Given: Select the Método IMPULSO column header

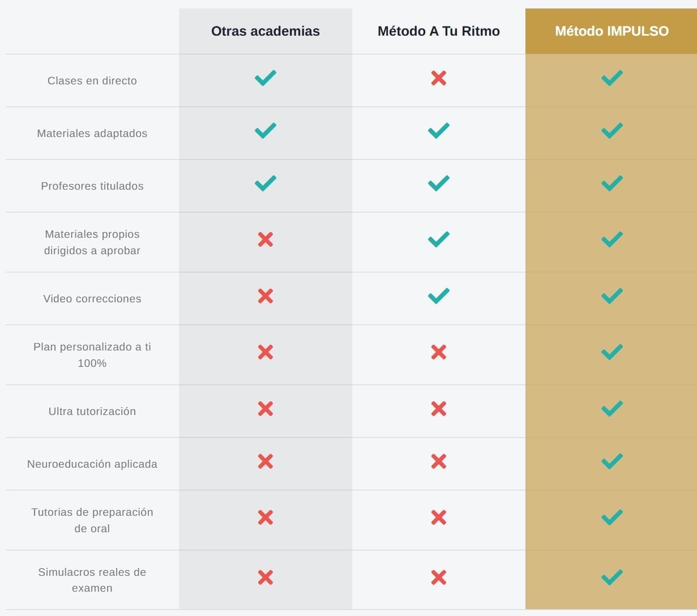Looking at the screenshot, I should pos(612,31).
